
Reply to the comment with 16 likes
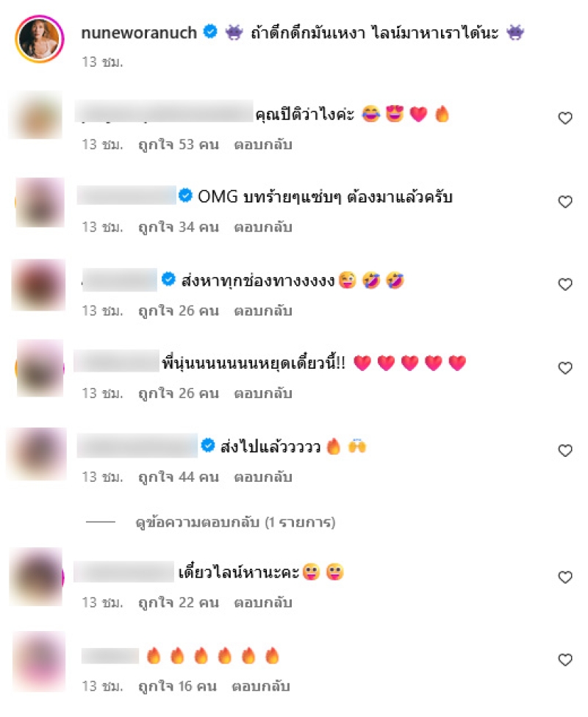point(261,686)
